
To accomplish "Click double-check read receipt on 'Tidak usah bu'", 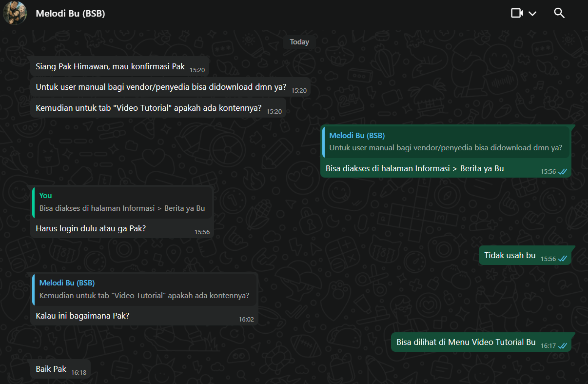I will [562, 259].
